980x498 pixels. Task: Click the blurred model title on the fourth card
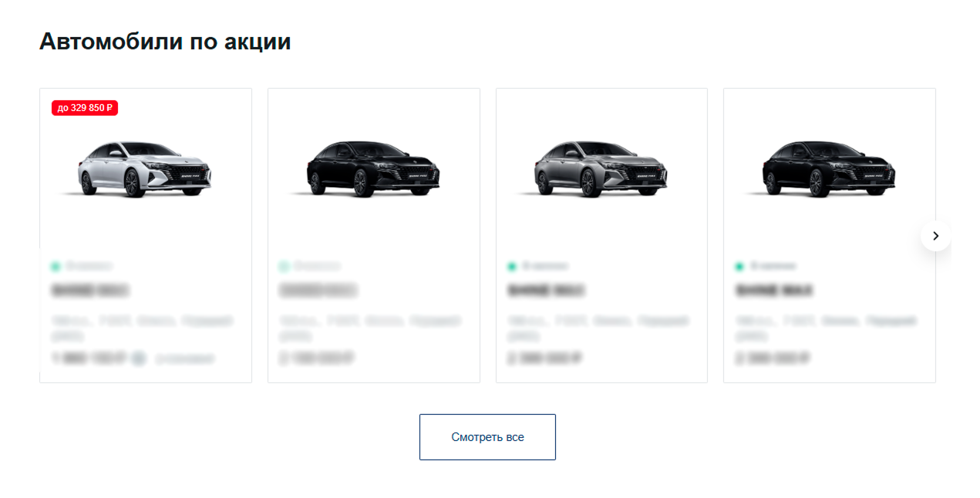(774, 291)
